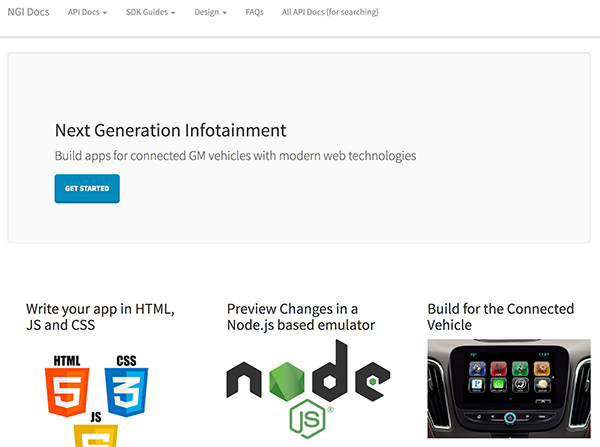Screen dimensions: 600x447
Task: Click Preview Changes in a Node.js emulator heading
Action: 301,317
